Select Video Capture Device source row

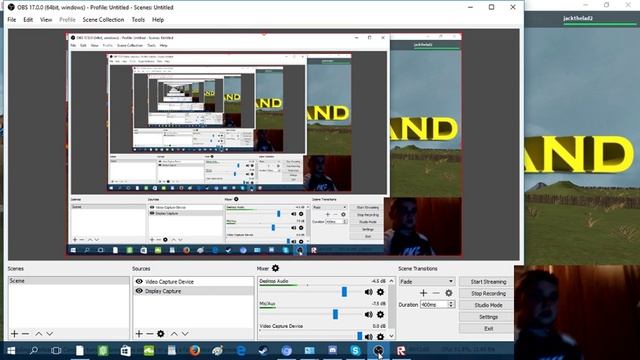click(193, 282)
